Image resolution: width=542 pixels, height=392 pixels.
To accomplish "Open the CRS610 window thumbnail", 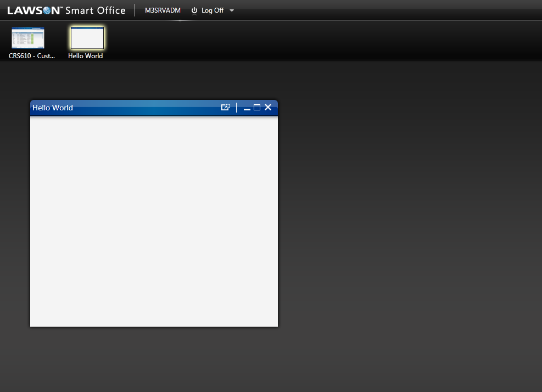I will click(28, 38).
